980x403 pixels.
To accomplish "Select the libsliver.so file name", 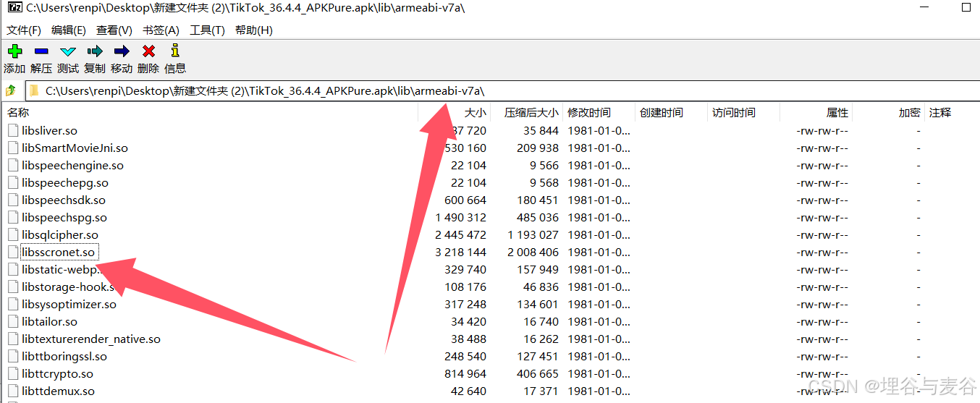I will 49,131.
